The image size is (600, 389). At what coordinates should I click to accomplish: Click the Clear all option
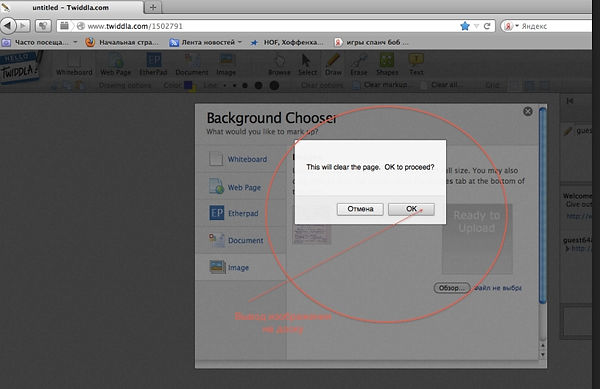pos(441,85)
